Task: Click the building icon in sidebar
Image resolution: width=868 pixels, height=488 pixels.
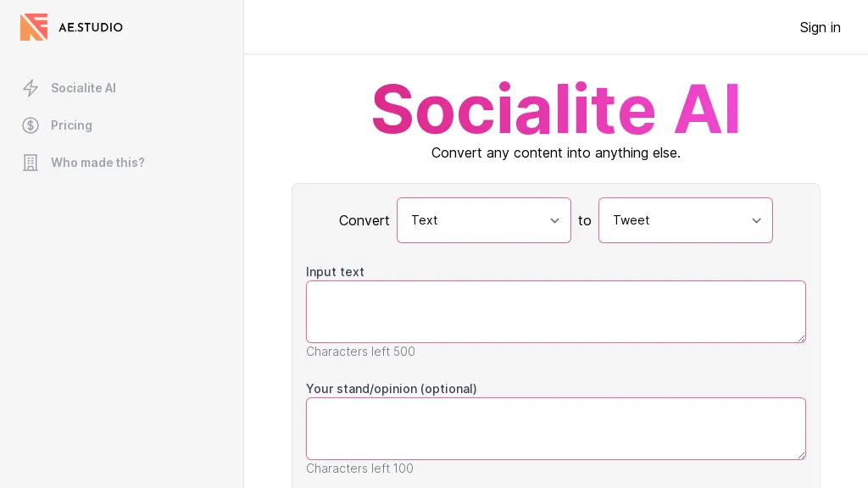Action: 31,163
